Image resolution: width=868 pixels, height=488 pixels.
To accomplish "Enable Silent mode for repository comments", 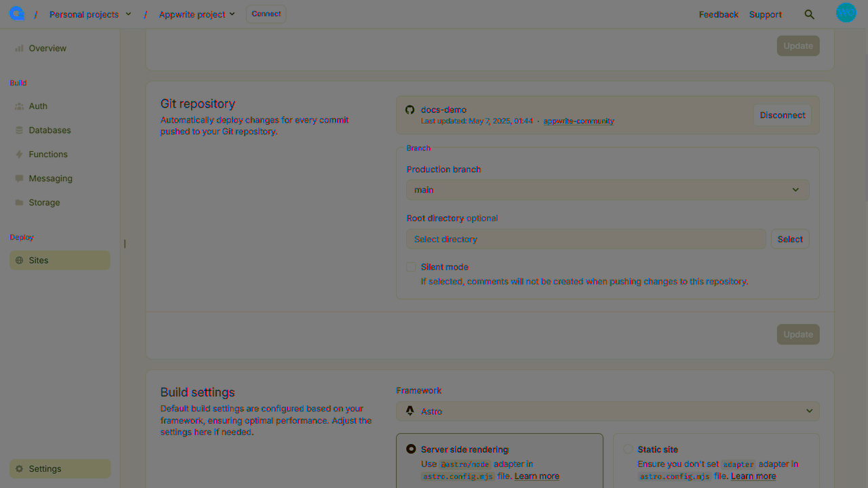I will click(411, 267).
